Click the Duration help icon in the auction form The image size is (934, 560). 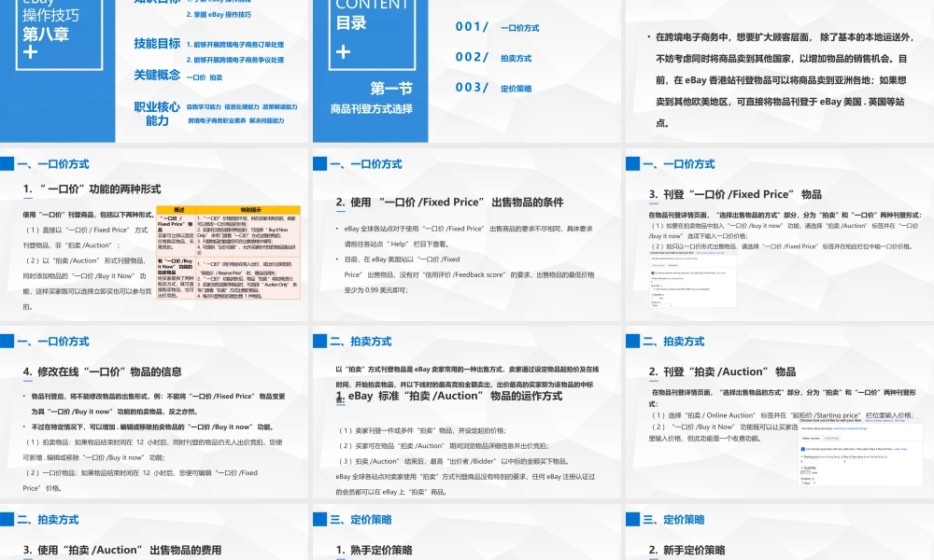tap(813, 479)
